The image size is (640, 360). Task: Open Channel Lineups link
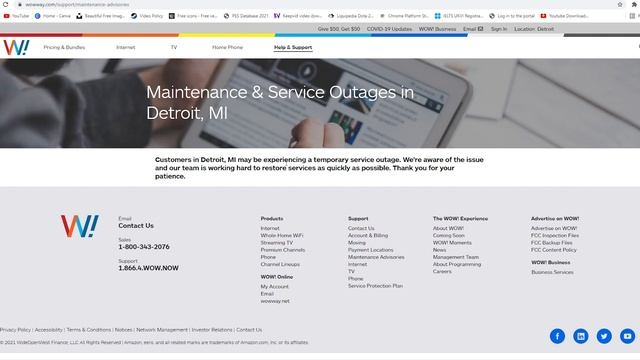pyautogui.click(x=280, y=264)
